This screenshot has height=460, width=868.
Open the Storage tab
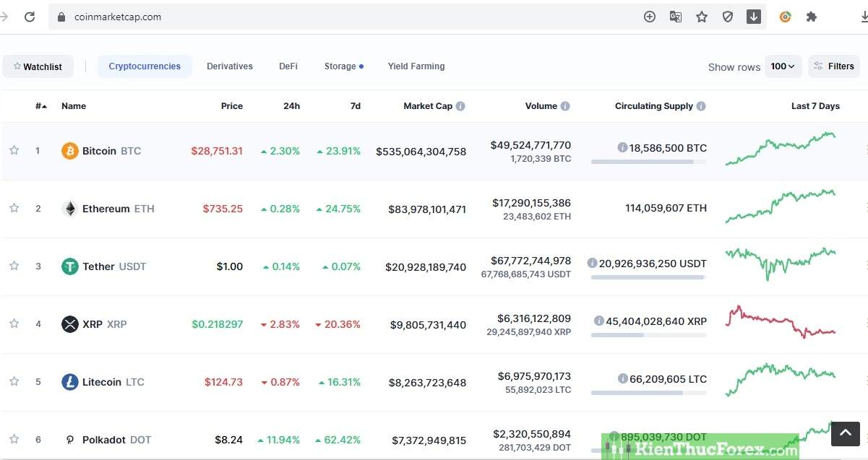pyautogui.click(x=343, y=66)
